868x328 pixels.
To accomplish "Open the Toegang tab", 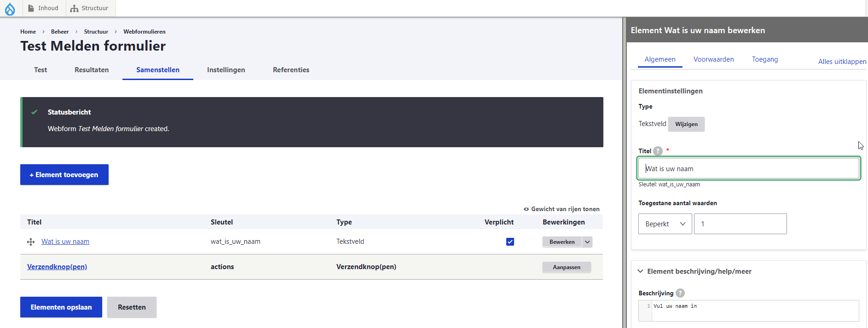I will click(764, 59).
